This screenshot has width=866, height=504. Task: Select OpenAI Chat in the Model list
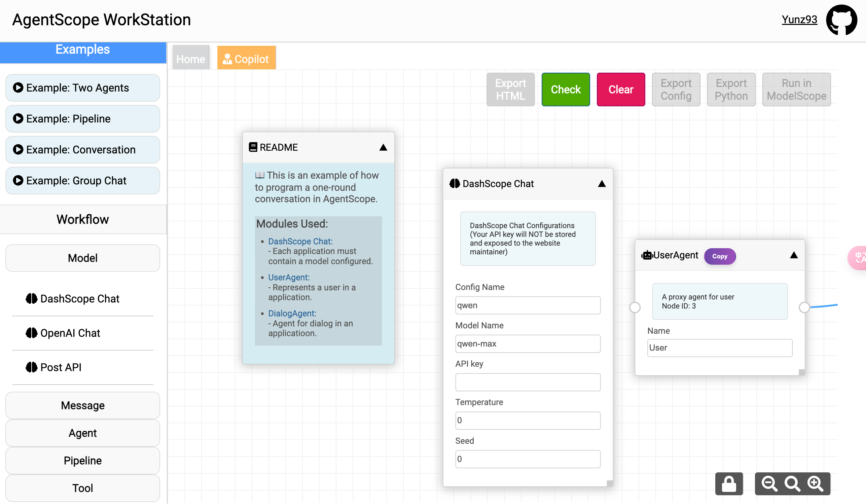pyautogui.click(x=83, y=333)
